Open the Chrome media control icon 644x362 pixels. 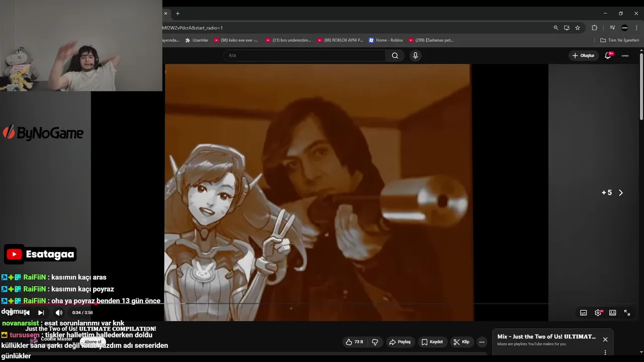pyautogui.click(x=612, y=28)
